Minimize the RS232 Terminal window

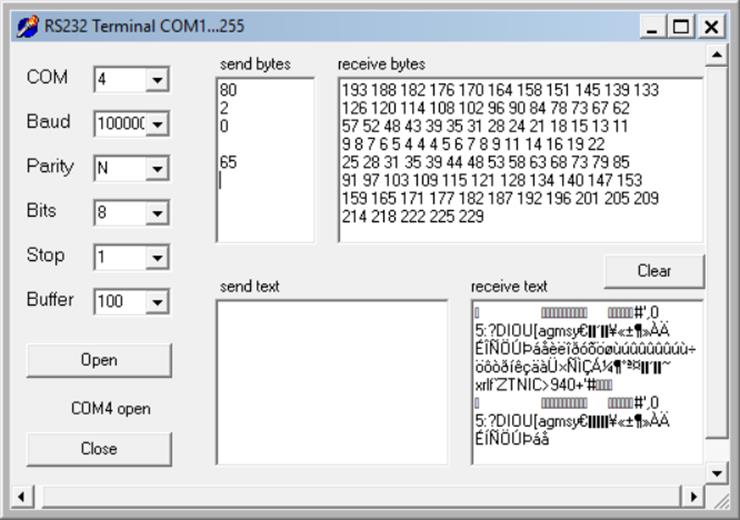pos(653,27)
